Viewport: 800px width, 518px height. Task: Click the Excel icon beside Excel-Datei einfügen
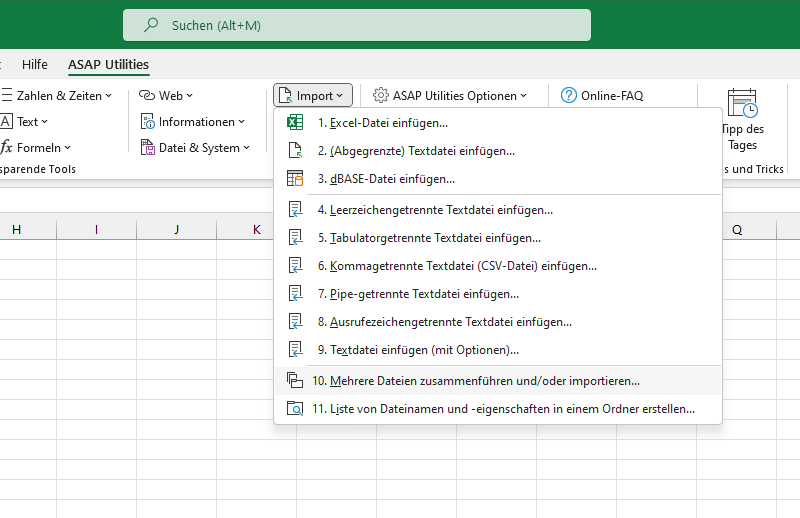tap(295, 122)
